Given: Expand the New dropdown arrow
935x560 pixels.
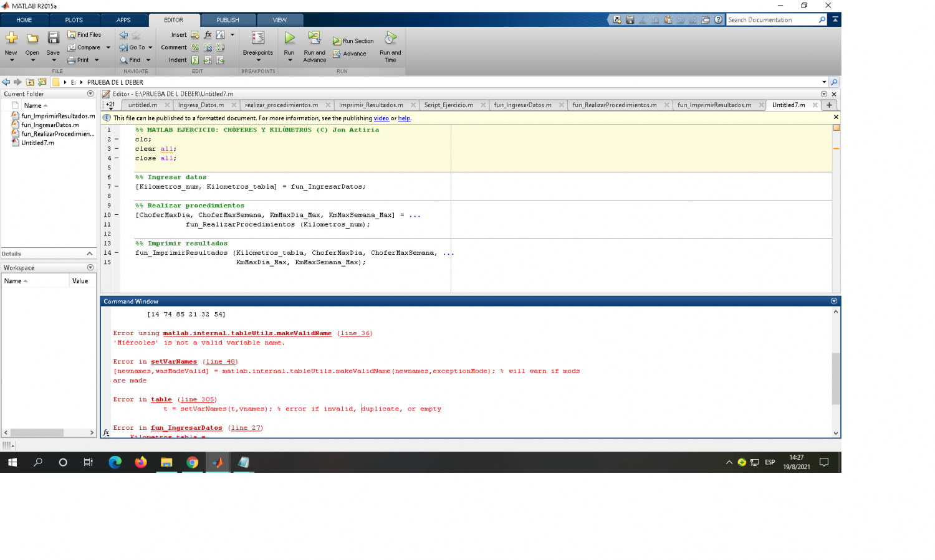Looking at the screenshot, I should click(11, 60).
